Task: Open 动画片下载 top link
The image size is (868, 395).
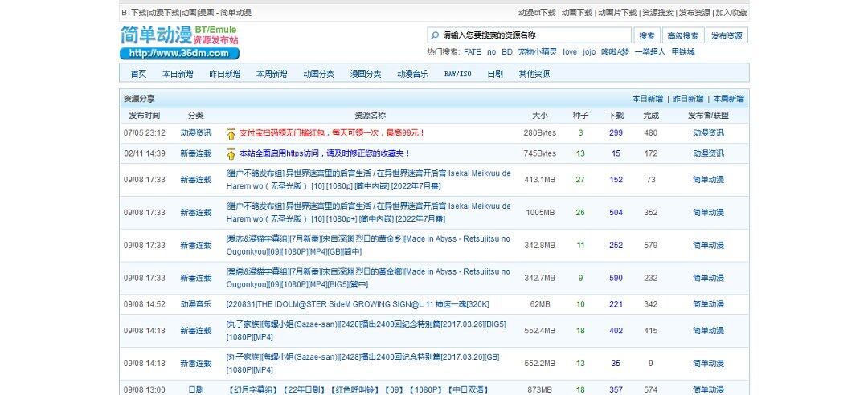Action: (617, 12)
